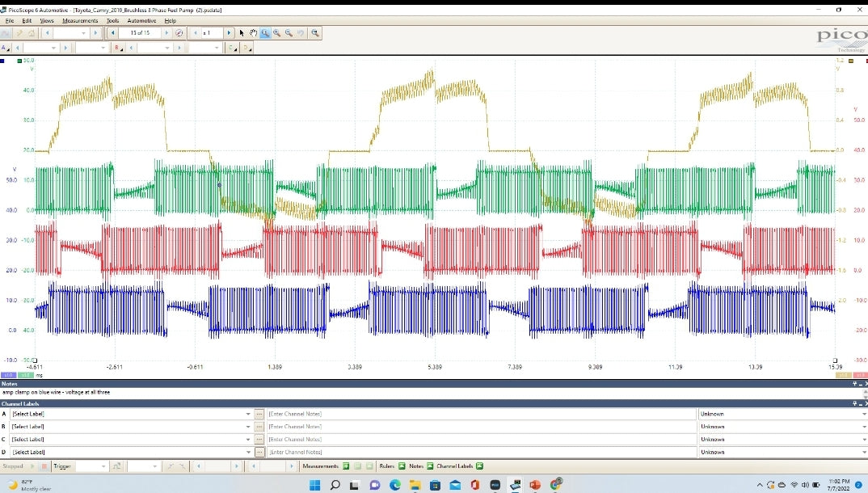Open the Windows taskbar search
Image resolution: width=868 pixels, height=493 pixels.
pyautogui.click(x=335, y=485)
